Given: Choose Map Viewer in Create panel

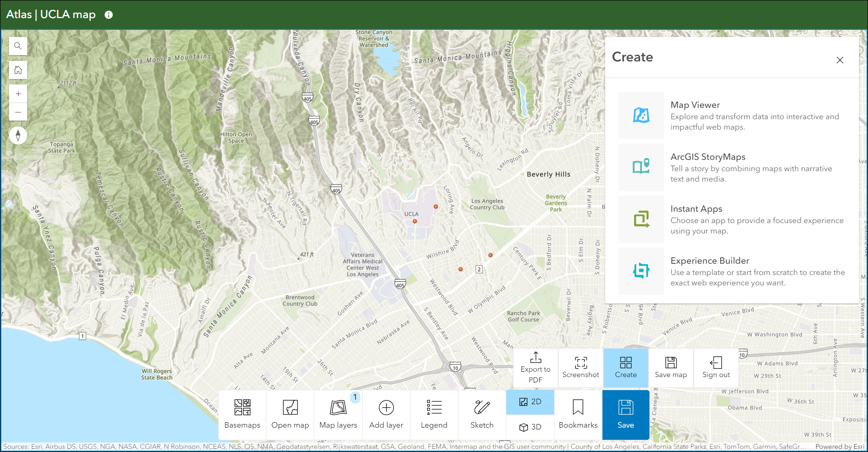Looking at the screenshot, I should point(732,116).
